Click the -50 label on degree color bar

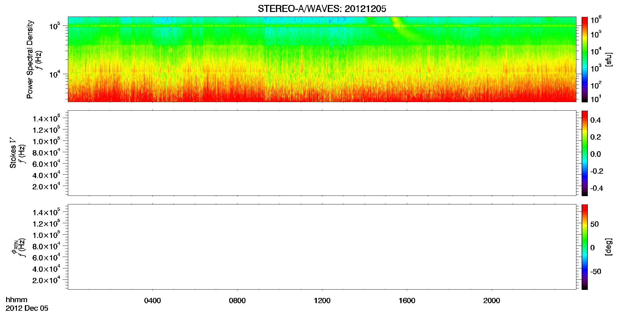pyautogui.click(x=595, y=271)
